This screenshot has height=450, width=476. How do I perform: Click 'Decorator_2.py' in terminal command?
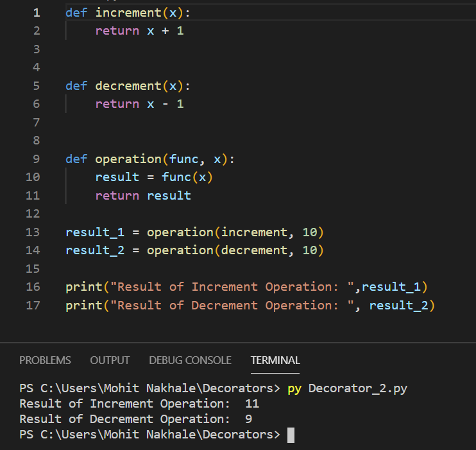point(357,388)
